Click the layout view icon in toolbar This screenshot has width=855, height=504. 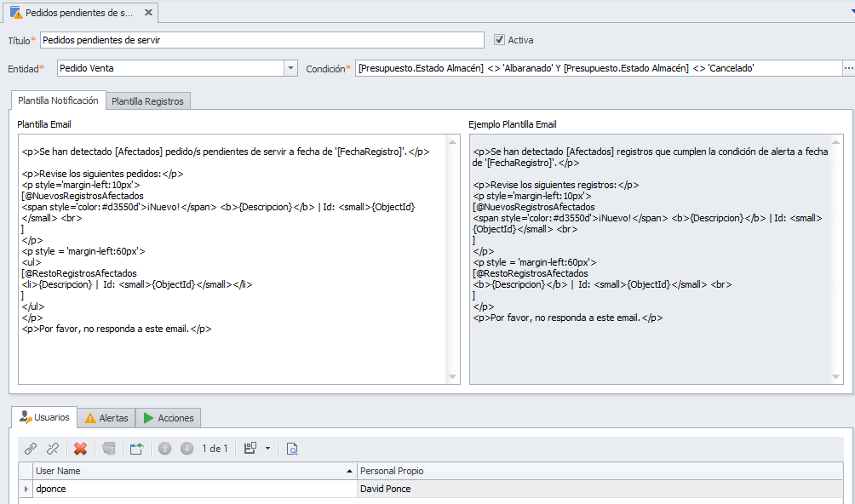click(250, 449)
